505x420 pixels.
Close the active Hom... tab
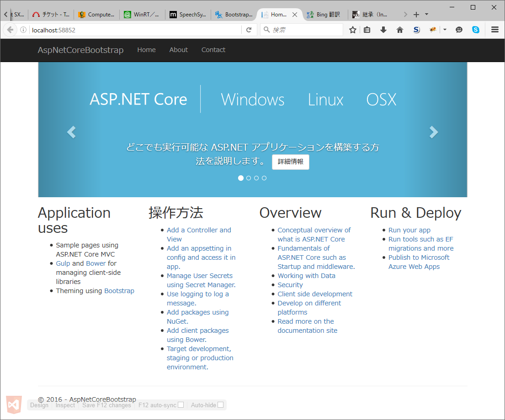coord(295,15)
